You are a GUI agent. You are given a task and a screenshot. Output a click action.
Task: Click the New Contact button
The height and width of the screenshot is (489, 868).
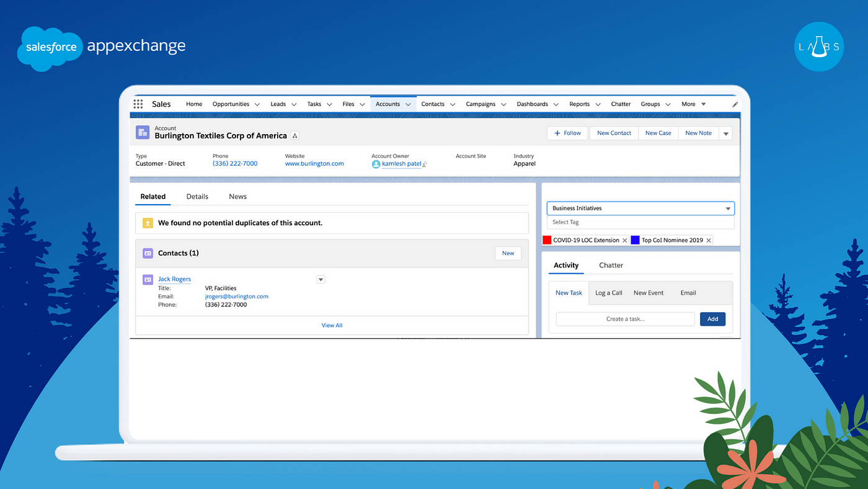tap(614, 133)
